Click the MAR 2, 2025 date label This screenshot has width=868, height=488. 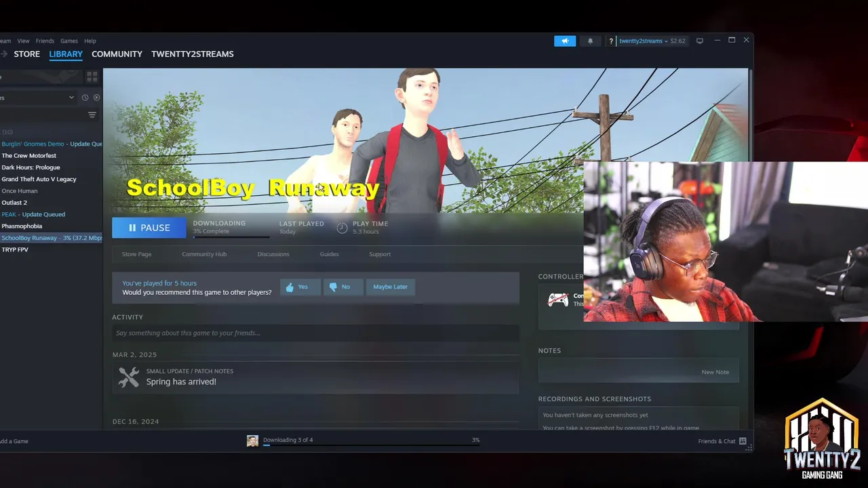pyautogui.click(x=134, y=354)
